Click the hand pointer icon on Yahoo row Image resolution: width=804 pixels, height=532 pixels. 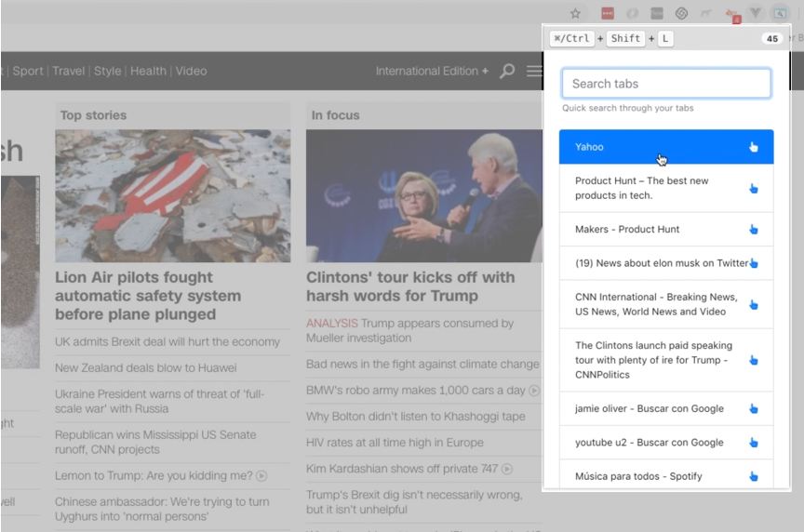(753, 147)
